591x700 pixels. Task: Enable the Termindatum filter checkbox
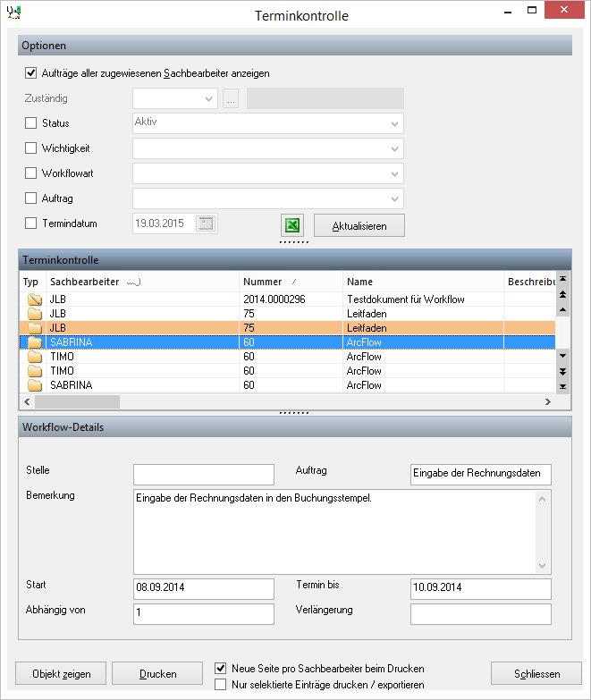tap(30, 223)
